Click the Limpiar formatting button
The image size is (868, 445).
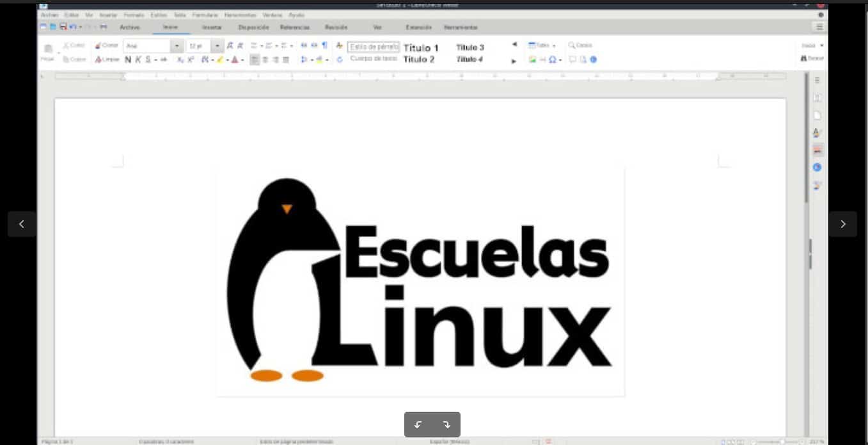coord(107,60)
